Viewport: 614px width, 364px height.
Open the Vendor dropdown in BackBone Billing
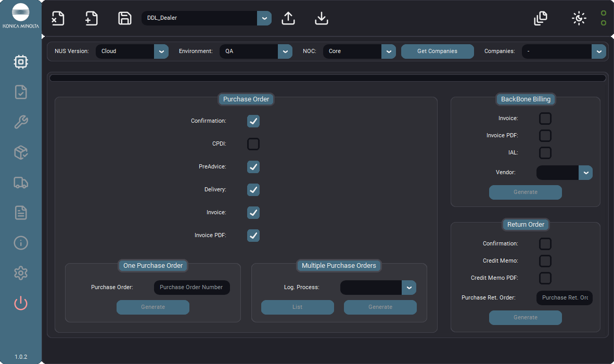tap(564, 173)
